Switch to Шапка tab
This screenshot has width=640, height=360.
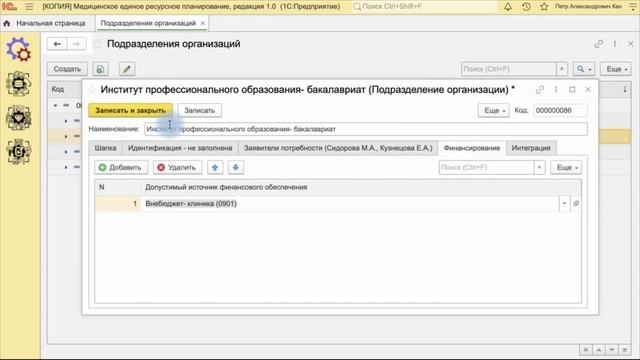coord(105,148)
